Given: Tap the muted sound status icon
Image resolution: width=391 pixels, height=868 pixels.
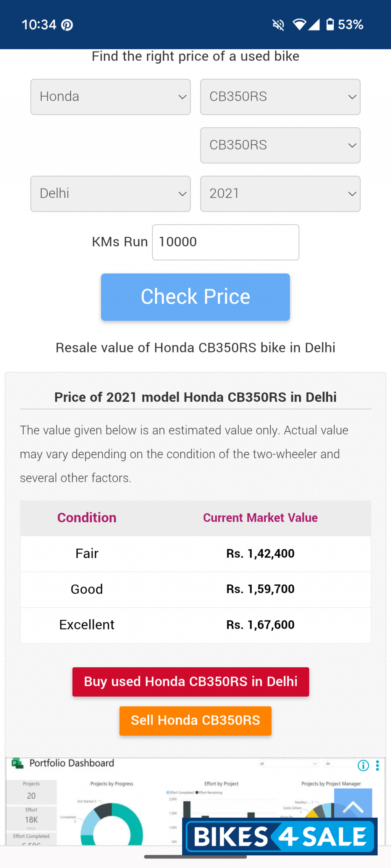Looking at the screenshot, I should pos(278,25).
